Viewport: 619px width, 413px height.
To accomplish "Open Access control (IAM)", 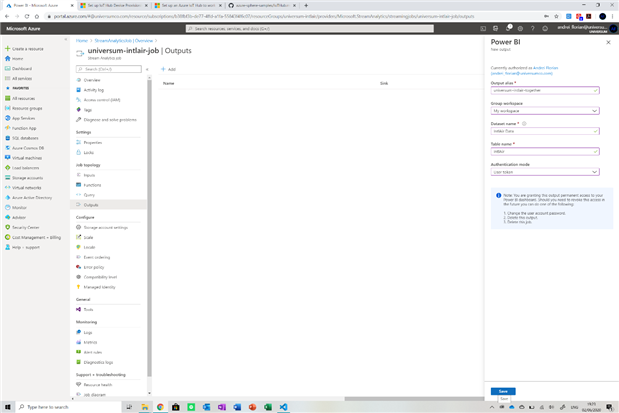I will [101, 100].
